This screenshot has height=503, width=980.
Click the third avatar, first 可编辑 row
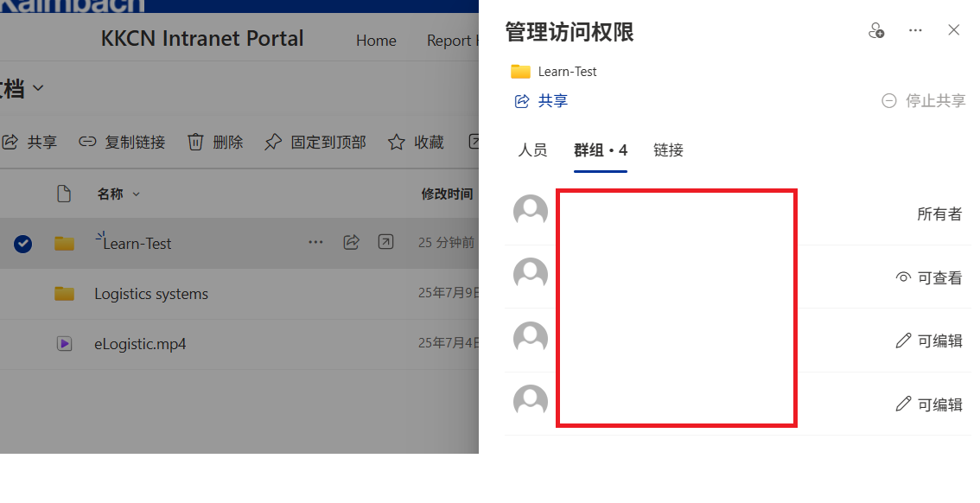coord(531,339)
